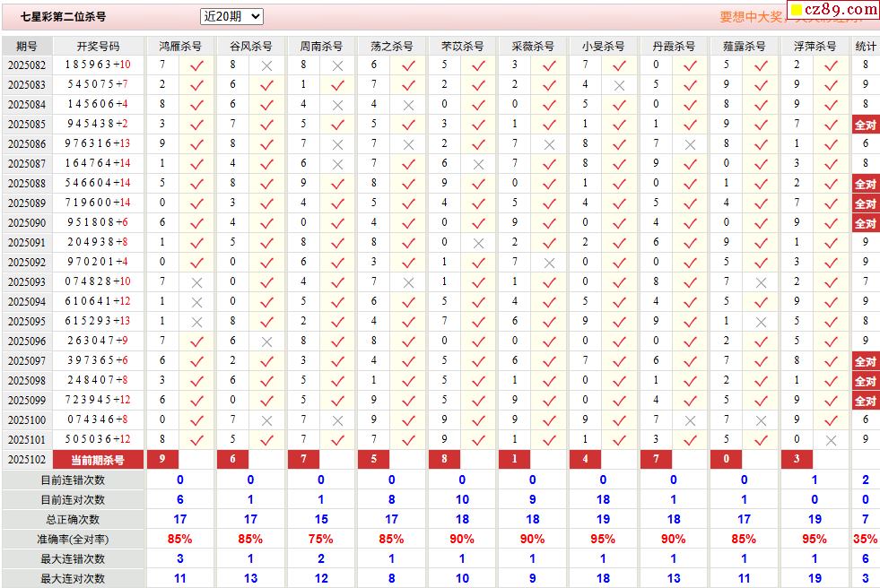The image size is (880, 588).
Task: Click the X mark under 周南杀号 in row 2025100
Action: click(x=337, y=421)
